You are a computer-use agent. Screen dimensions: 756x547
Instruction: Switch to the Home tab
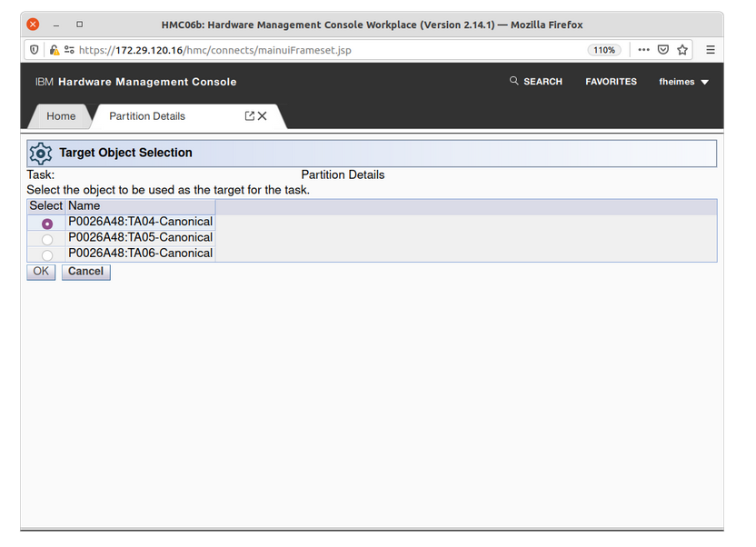[x=61, y=116]
